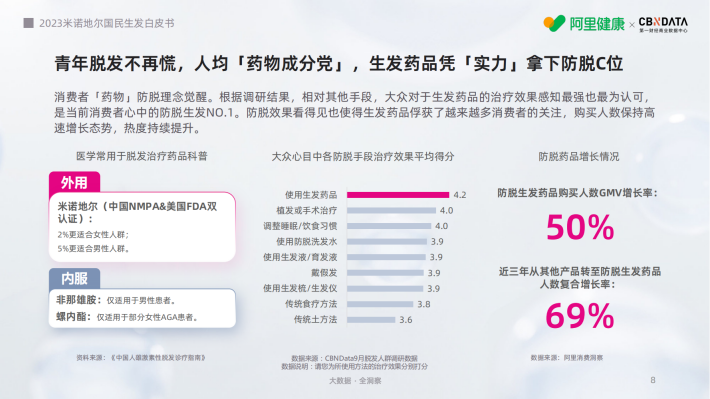Click the 2023米诺地尔国民生发白皮书 header text

coord(106,23)
